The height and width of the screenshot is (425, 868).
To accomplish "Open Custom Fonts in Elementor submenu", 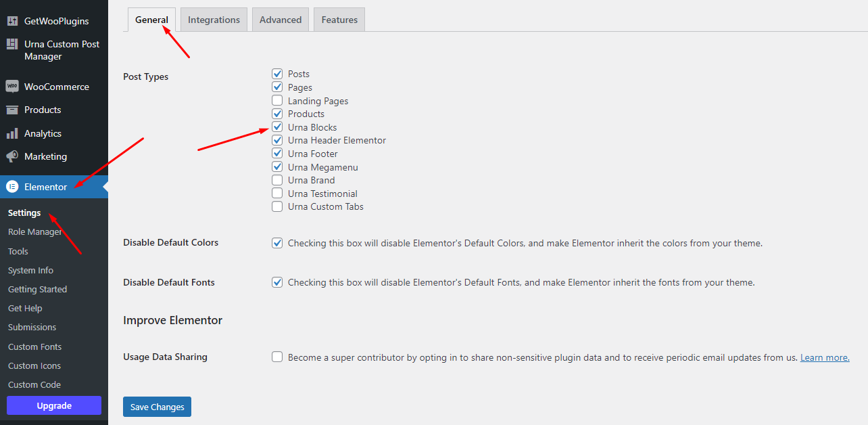I will point(34,346).
